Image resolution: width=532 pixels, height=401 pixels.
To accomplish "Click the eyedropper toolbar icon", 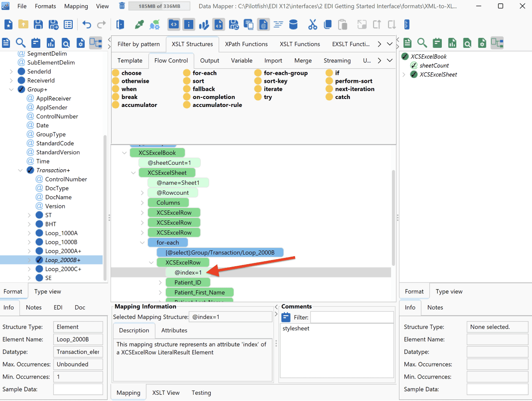I will pyautogui.click(x=139, y=25).
